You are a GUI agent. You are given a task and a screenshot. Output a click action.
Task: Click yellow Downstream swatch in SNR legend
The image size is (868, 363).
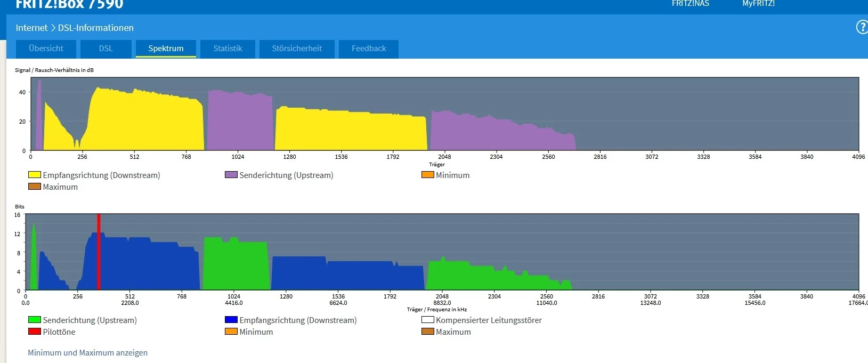coord(35,175)
